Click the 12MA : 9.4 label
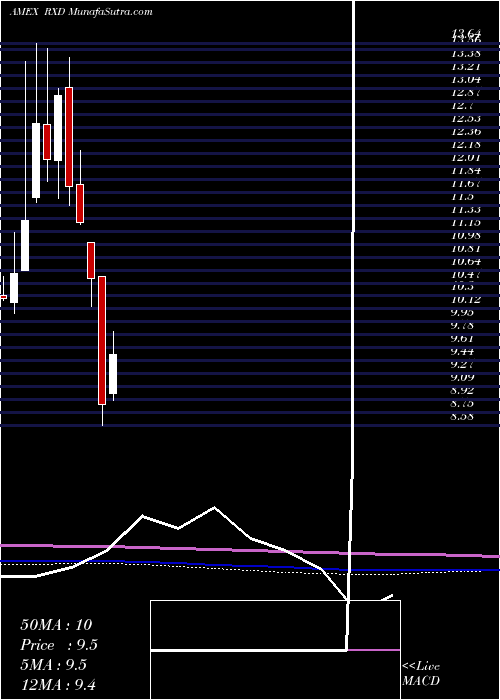This screenshot has width=500, height=700. click(58, 684)
